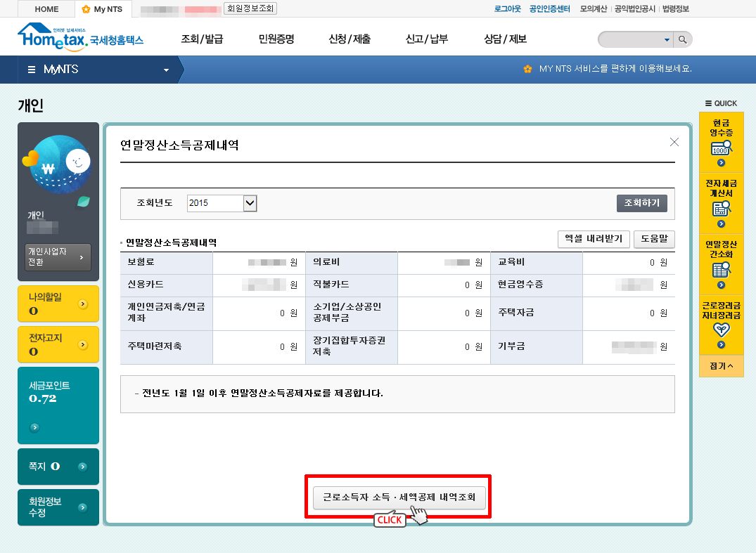
Task: Expand the MyNTS menu dropdown arrow
Action: [167, 70]
